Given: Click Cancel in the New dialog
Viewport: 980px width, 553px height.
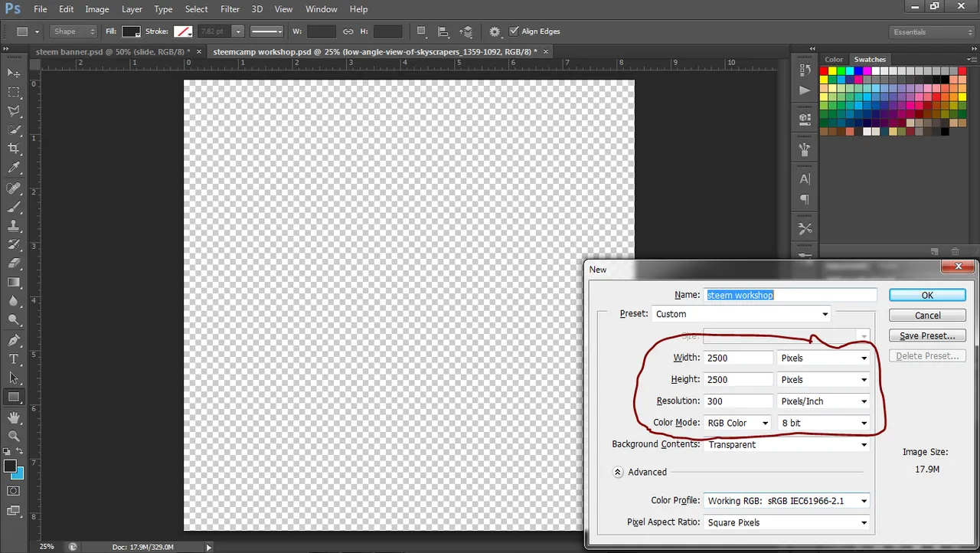Looking at the screenshot, I should click(x=927, y=316).
